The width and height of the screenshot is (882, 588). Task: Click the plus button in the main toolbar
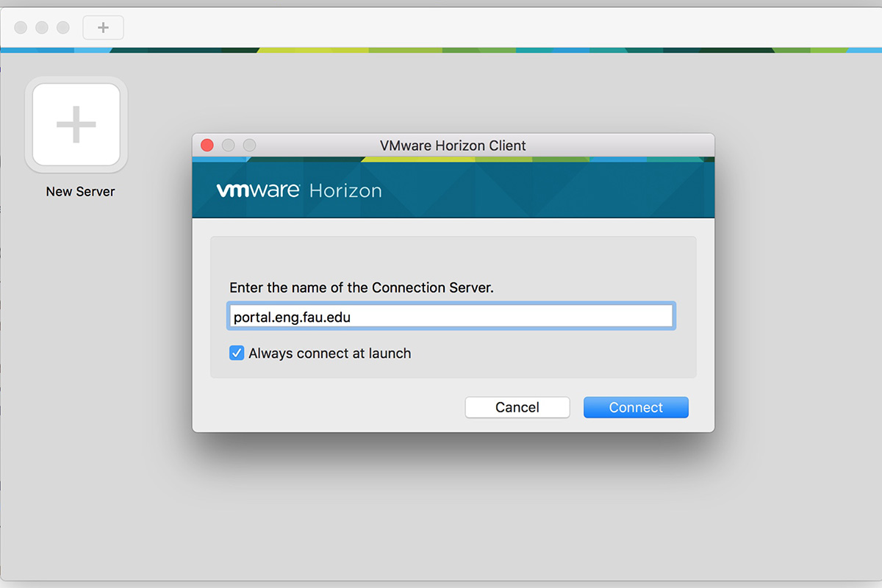103,28
